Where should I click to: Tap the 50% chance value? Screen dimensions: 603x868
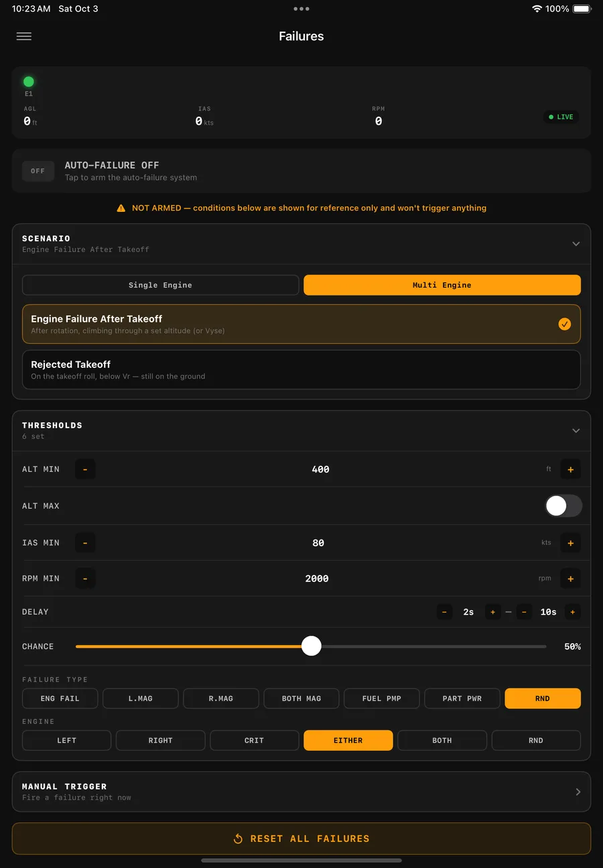pos(572,647)
